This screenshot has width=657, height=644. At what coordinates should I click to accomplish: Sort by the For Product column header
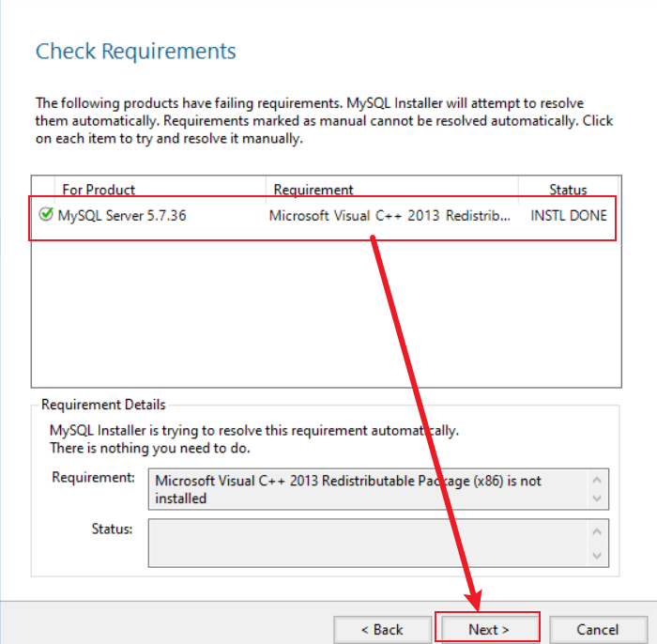tap(99, 190)
